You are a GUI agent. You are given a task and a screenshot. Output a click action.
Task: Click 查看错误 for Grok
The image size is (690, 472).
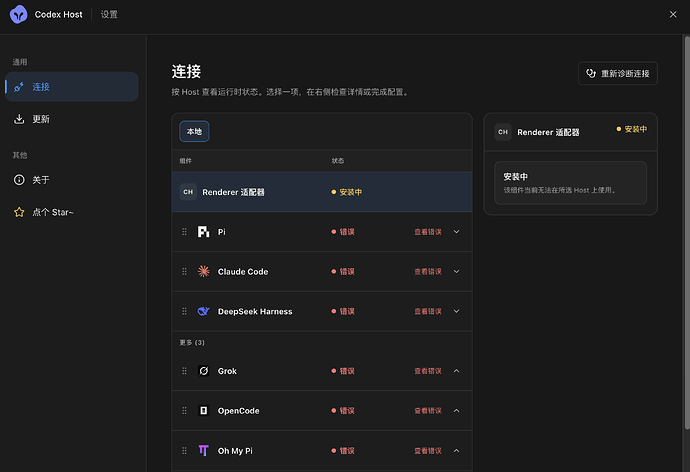click(x=428, y=371)
